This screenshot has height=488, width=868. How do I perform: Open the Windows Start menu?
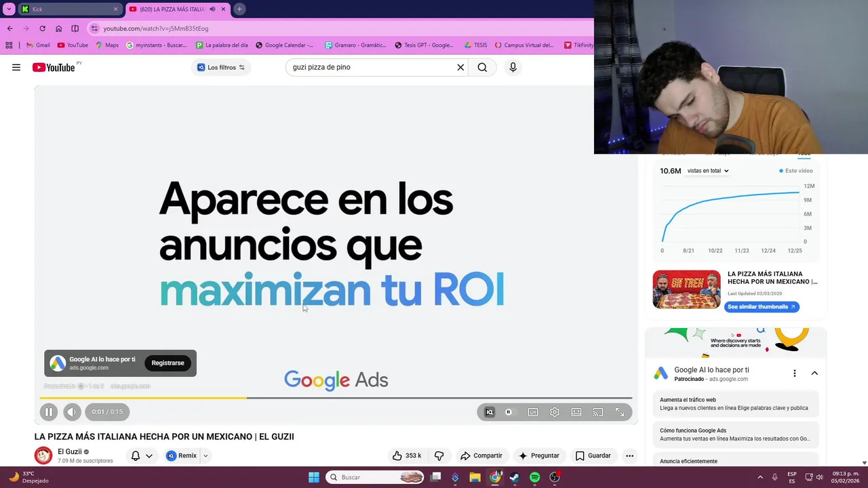(313, 477)
